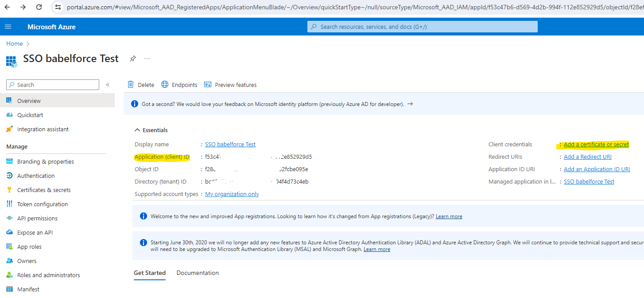Click the Token configuration icon
This screenshot has width=644, height=298.
point(9,204)
